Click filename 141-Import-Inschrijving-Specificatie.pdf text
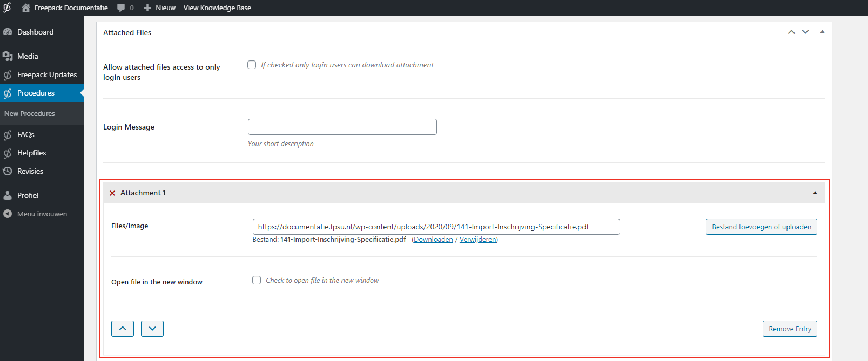Viewport: 868px width, 361px height. 344,240
